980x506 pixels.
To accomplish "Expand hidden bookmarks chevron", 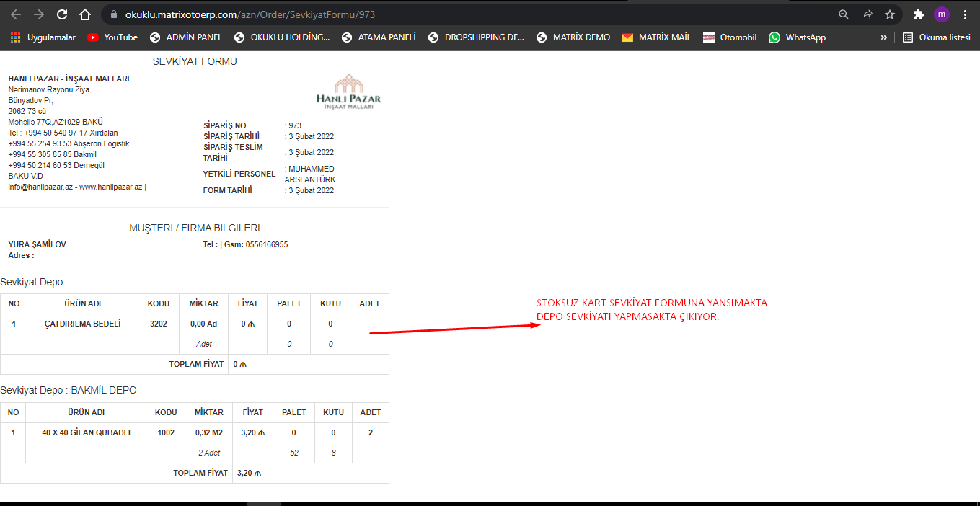I will point(883,37).
